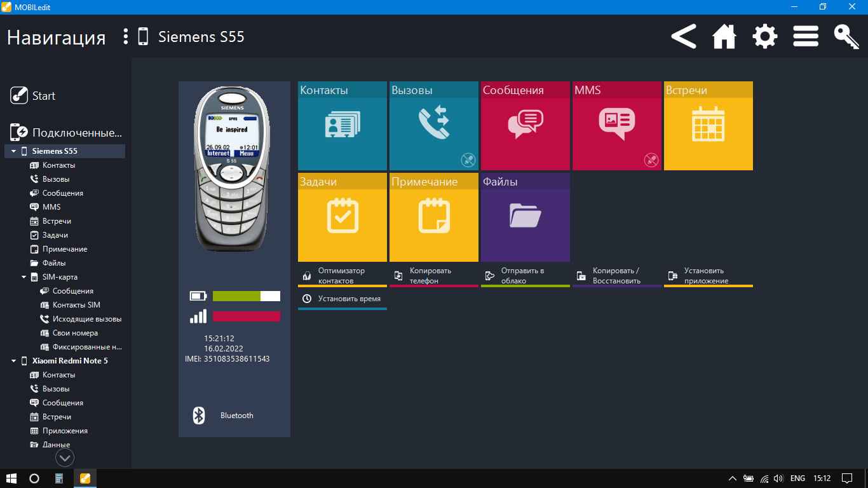Click Установить время
868x488 pixels.
click(x=342, y=299)
